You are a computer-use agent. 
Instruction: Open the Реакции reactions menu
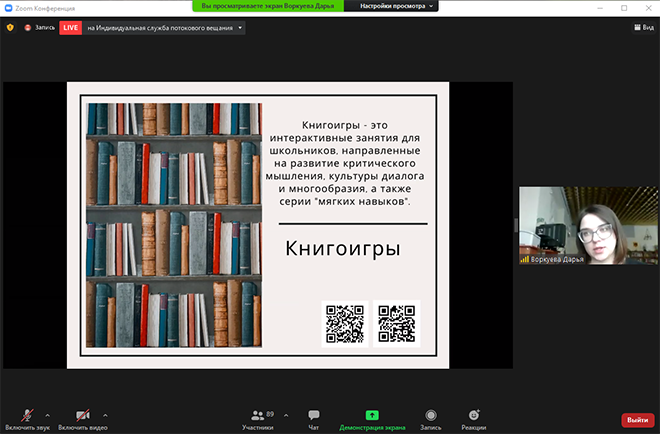tap(474, 418)
